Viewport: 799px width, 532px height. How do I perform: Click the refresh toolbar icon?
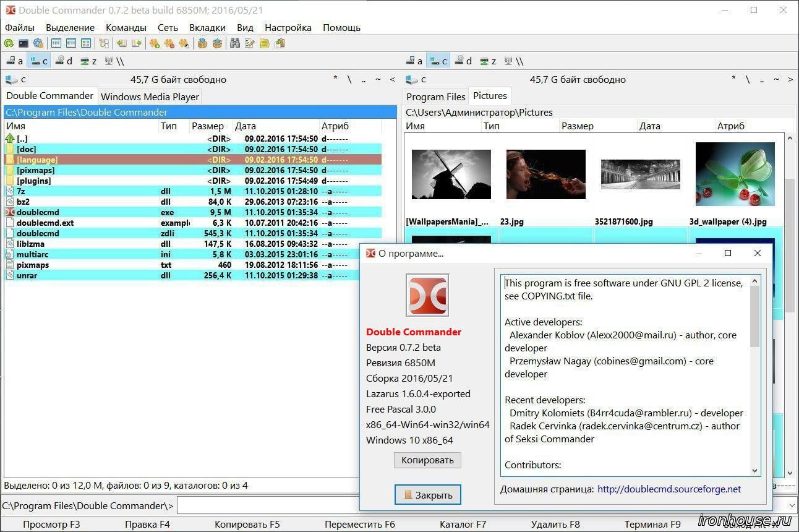pos(9,43)
